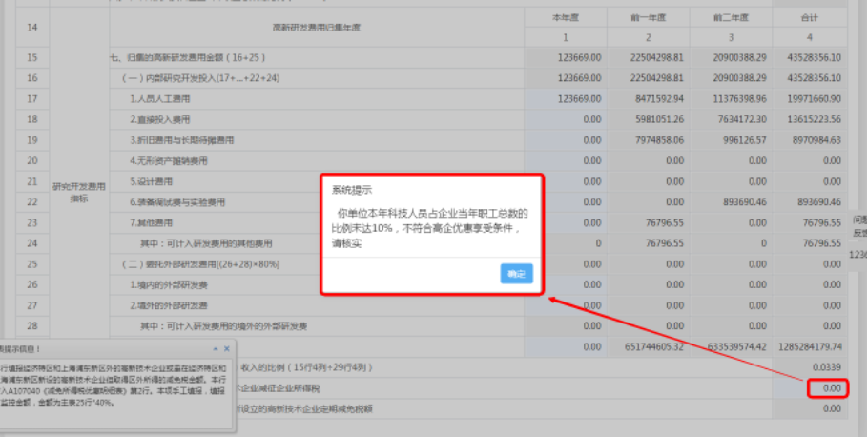This screenshot has width=868, height=438.
Task: Click 合计 value 43528356.10 in row 15
Action: (x=814, y=57)
